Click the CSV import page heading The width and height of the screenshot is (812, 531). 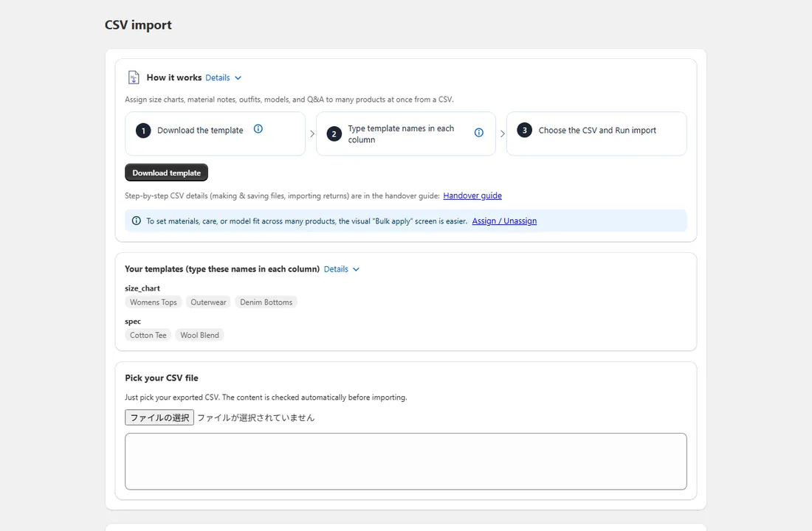(138, 25)
